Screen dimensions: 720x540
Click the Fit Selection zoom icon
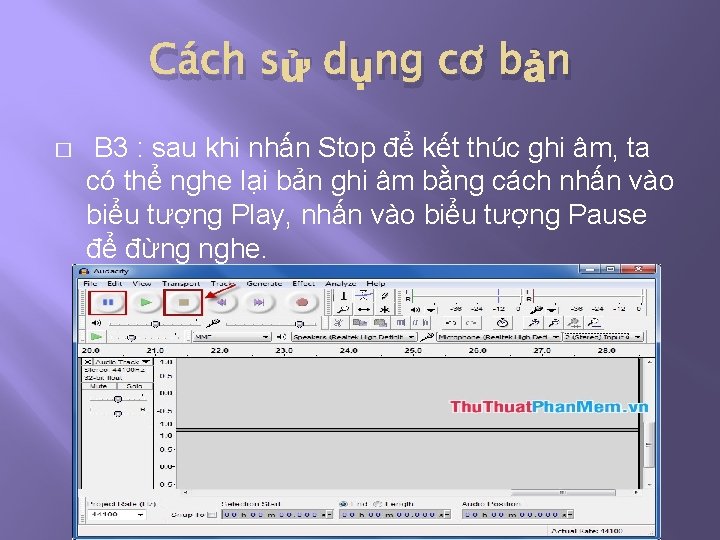click(574, 323)
